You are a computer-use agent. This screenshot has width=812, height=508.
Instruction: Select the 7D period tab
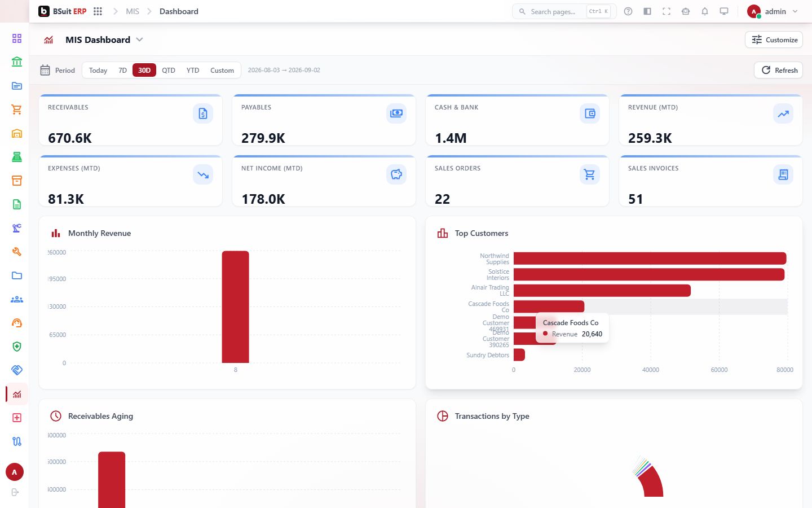coord(122,70)
